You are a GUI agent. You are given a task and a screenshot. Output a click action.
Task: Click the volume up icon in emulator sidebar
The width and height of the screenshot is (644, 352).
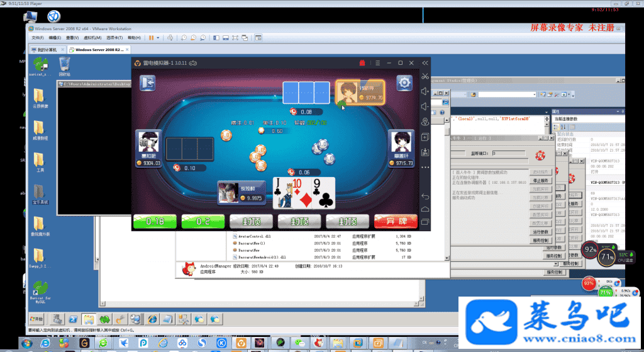coord(425,92)
